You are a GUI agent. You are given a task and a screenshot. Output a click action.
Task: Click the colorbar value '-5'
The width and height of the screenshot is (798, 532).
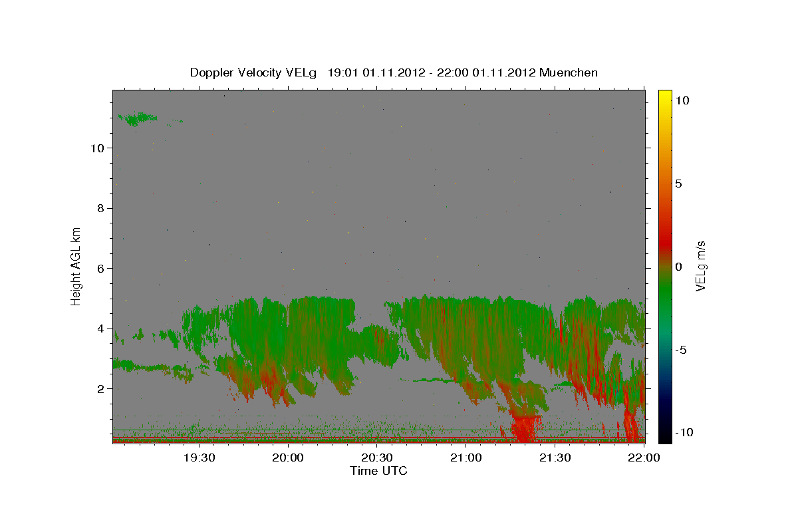(681, 350)
